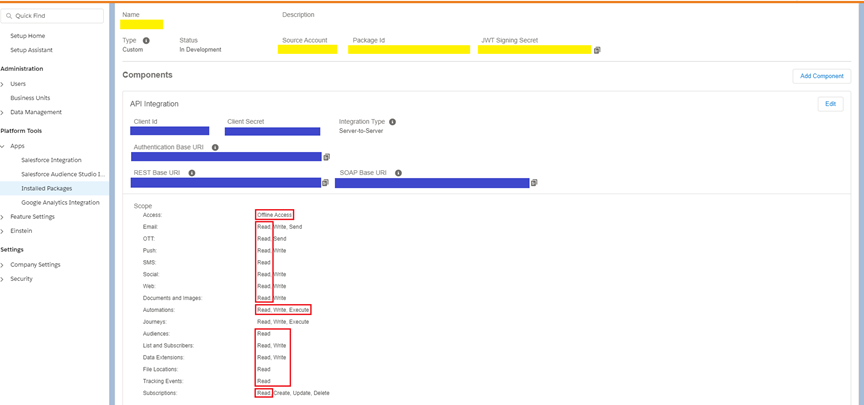Open Google Analytics Integration page

click(x=60, y=202)
